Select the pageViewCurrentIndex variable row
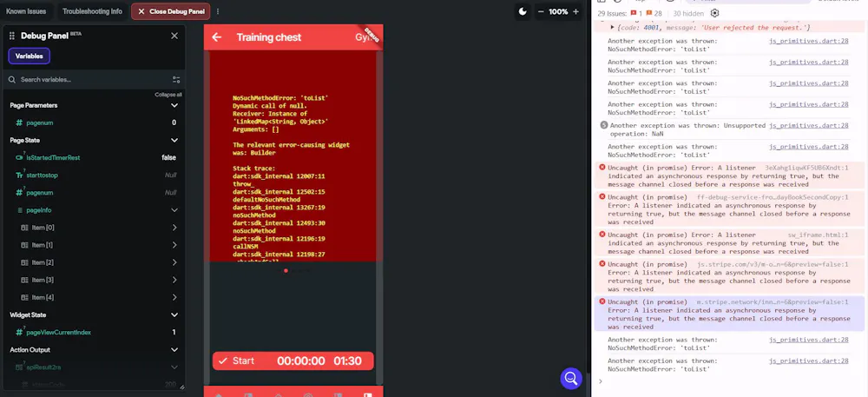Viewport: 868px width, 397px height. click(94, 333)
